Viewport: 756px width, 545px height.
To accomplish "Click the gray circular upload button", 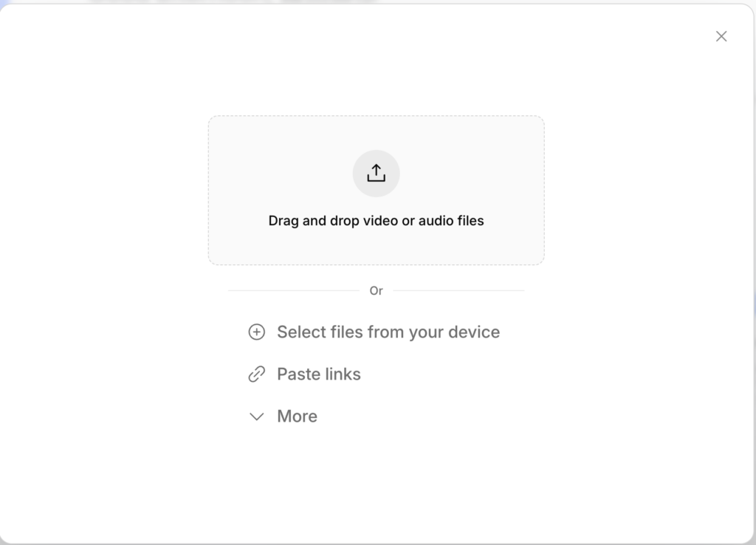I will pyautogui.click(x=376, y=173).
